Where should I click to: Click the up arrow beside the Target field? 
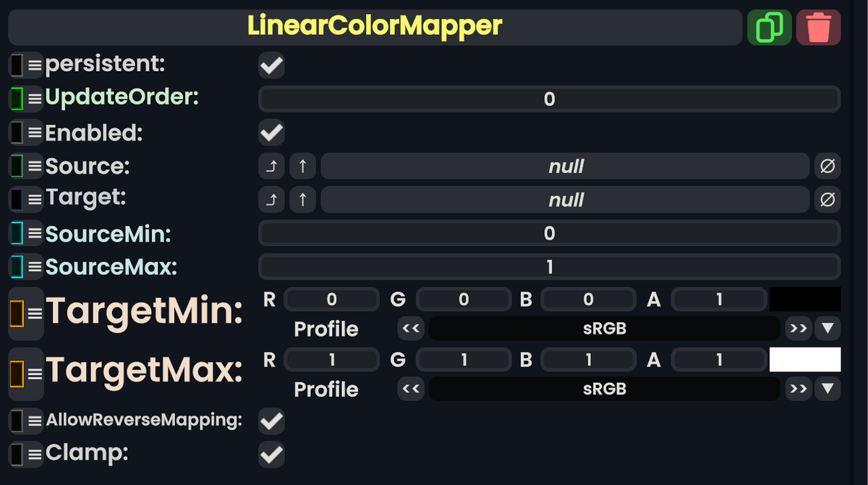(x=302, y=199)
